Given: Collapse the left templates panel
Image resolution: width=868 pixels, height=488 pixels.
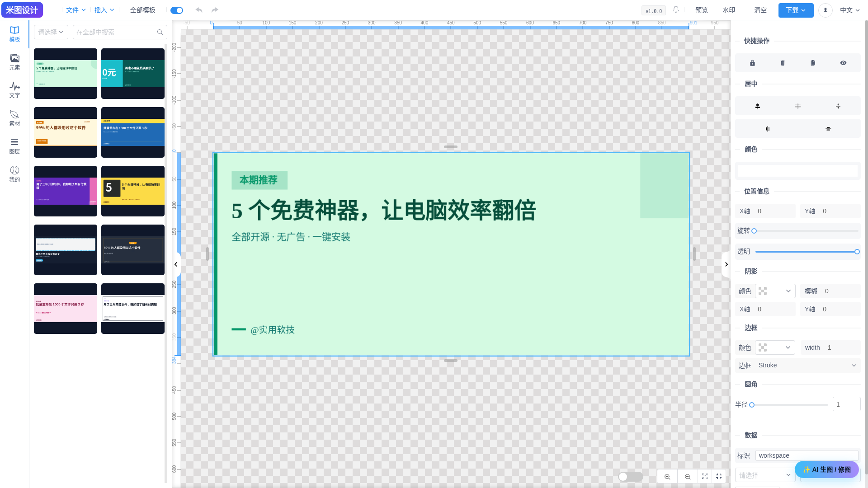Looking at the screenshot, I should click(x=176, y=264).
